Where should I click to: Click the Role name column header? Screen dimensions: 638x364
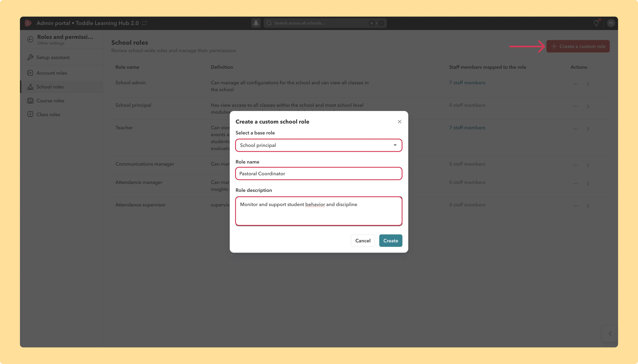tap(127, 67)
